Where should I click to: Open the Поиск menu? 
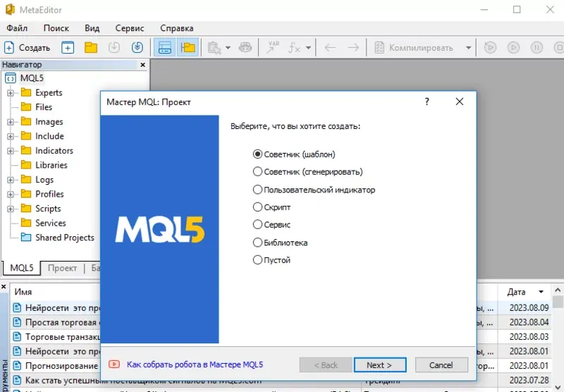click(56, 28)
